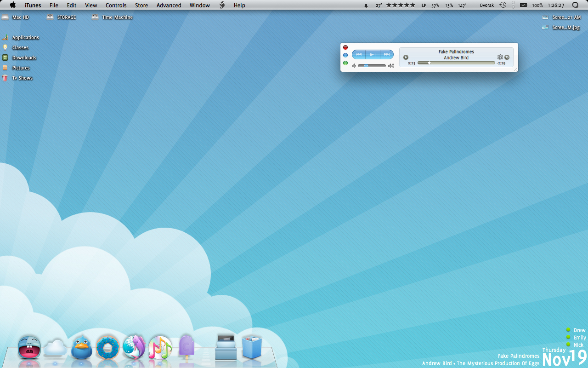
Task: Click buddy Drew in the desktop list
Action: coord(576,330)
